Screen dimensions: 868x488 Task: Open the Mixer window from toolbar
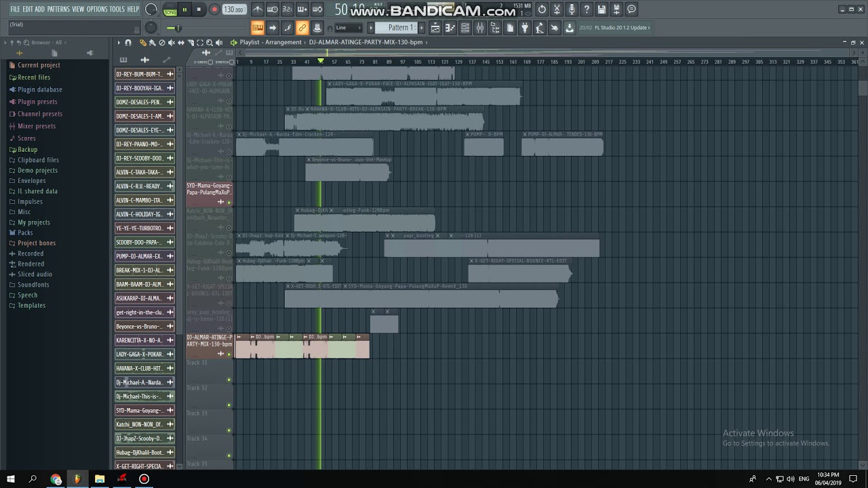[480, 28]
